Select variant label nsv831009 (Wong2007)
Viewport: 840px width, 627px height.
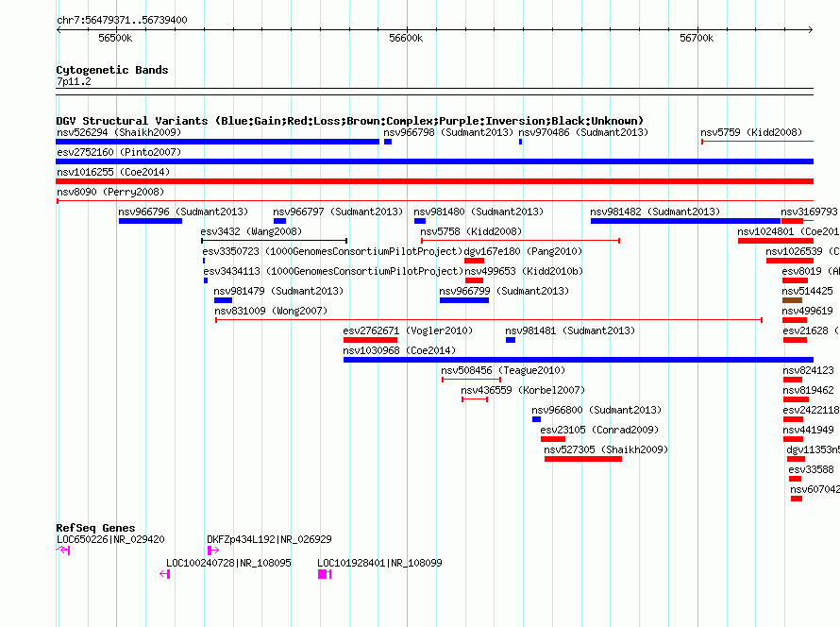point(271,311)
